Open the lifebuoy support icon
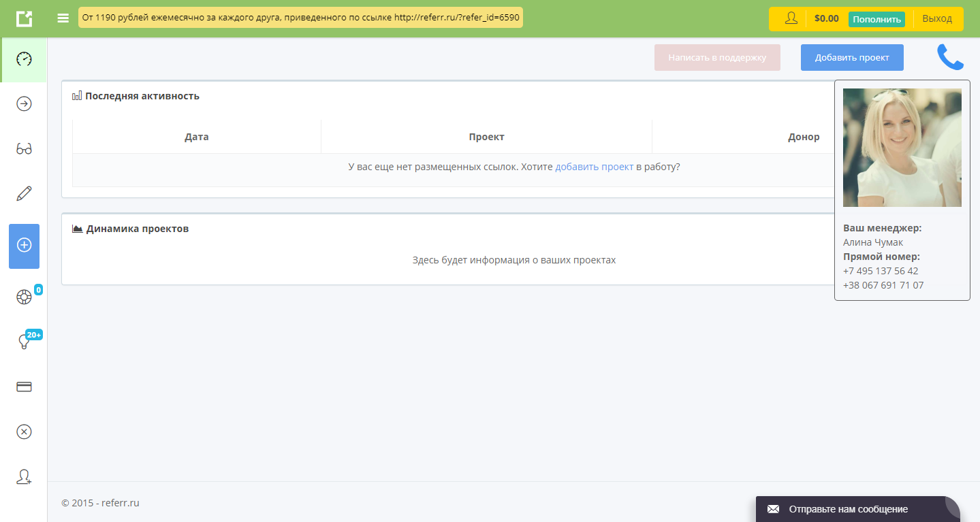Viewport: 980px width, 522px height. (x=24, y=297)
